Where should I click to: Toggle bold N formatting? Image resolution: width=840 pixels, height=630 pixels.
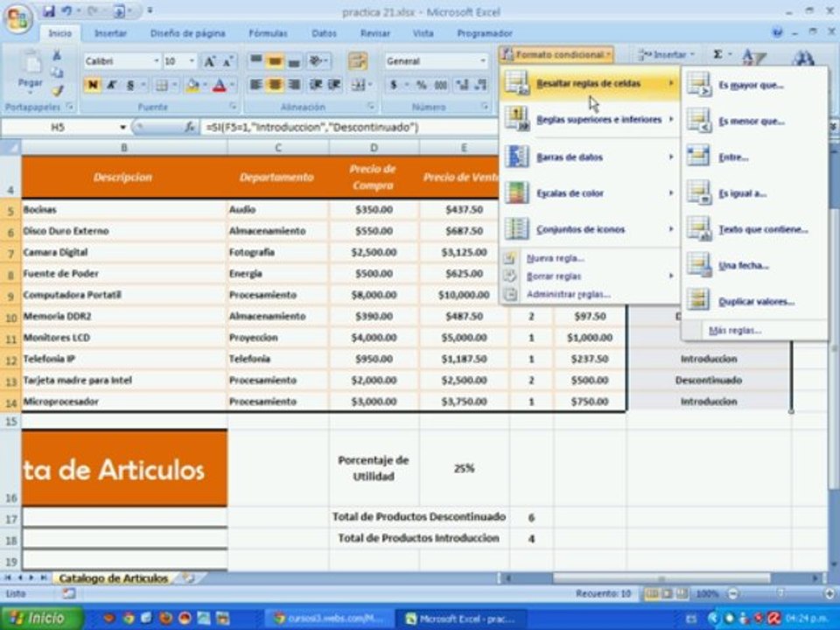click(x=92, y=85)
